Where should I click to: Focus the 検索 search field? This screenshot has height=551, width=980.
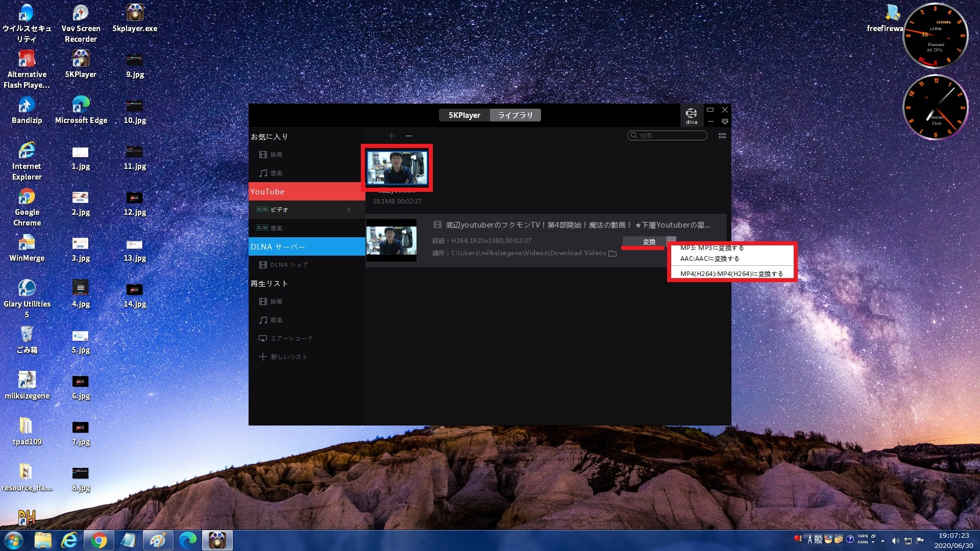click(x=667, y=136)
